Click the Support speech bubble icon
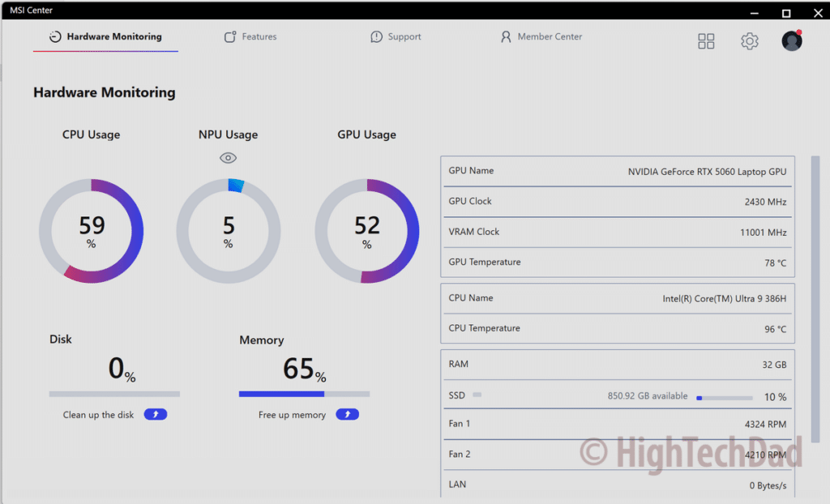Image resolution: width=830 pixels, height=504 pixels. 376,36
